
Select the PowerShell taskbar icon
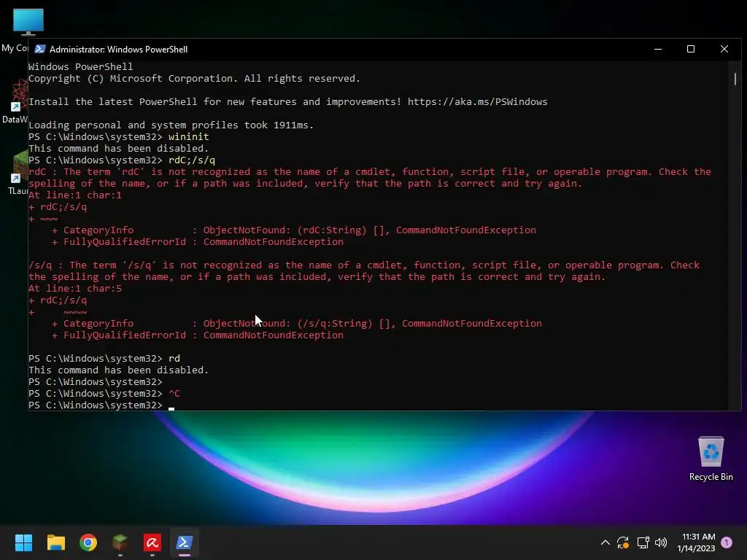pos(185,542)
